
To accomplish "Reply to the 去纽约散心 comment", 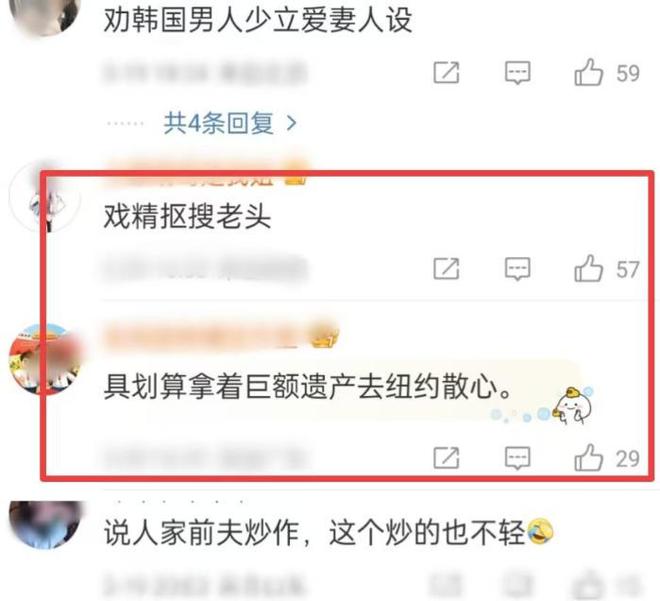I will click(517, 458).
